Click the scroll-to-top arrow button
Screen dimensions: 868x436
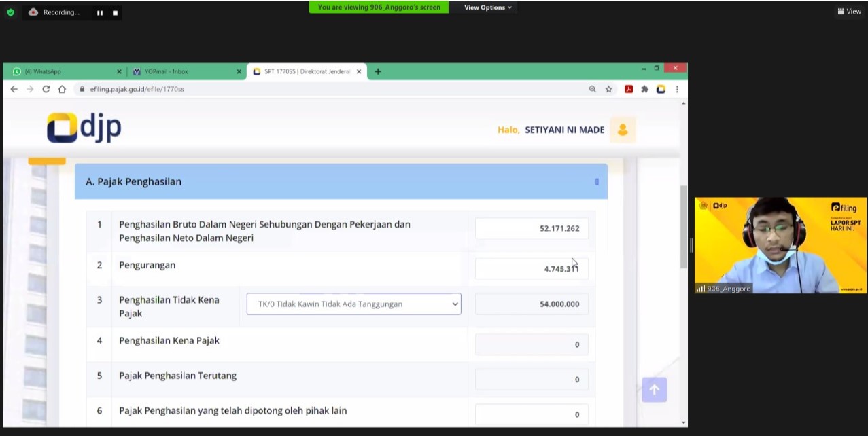coord(654,390)
